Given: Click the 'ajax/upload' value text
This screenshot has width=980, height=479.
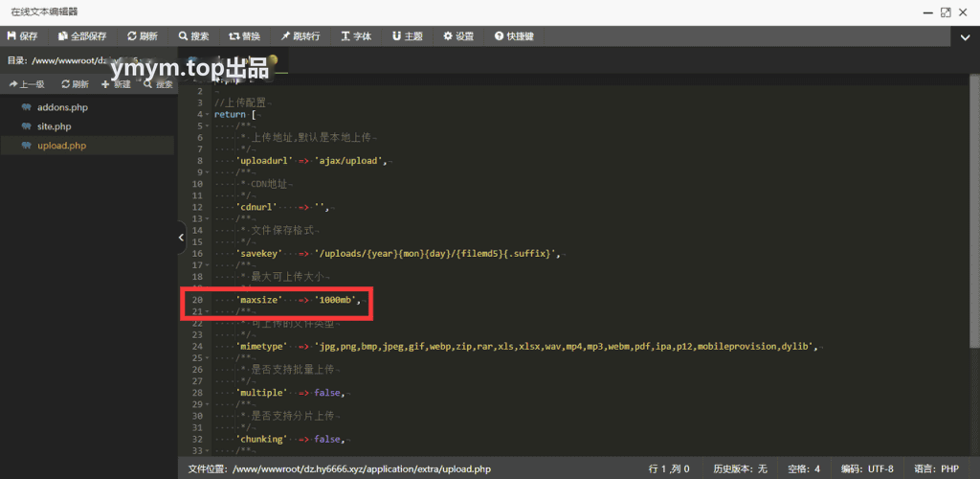Looking at the screenshot, I should pyautogui.click(x=350, y=161).
